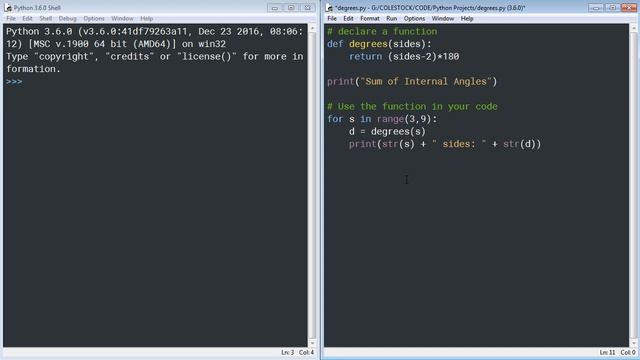
Task: Open Help menu in degrees.py editor
Action: point(467,18)
